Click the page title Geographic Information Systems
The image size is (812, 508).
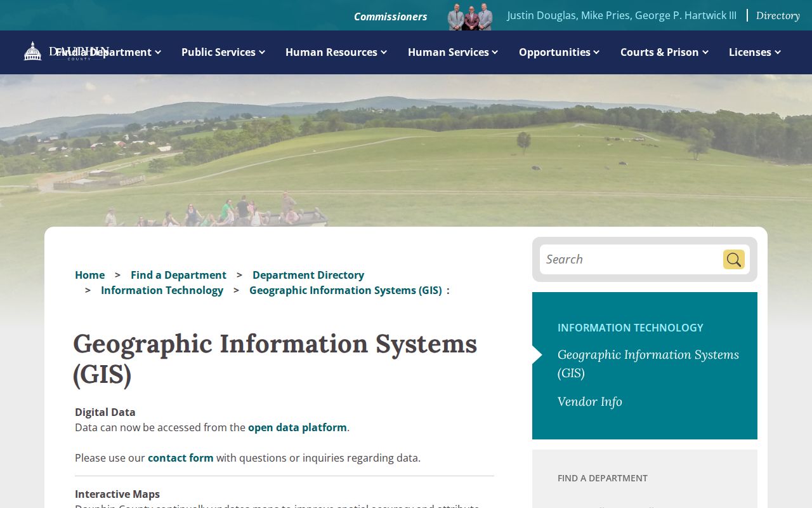(x=275, y=359)
